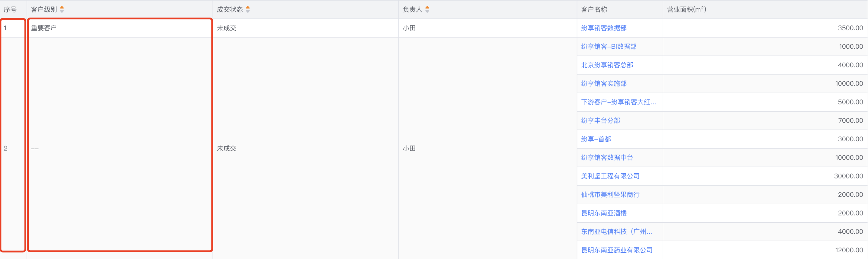Open customer link 纷享-首都

tap(596, 139)
